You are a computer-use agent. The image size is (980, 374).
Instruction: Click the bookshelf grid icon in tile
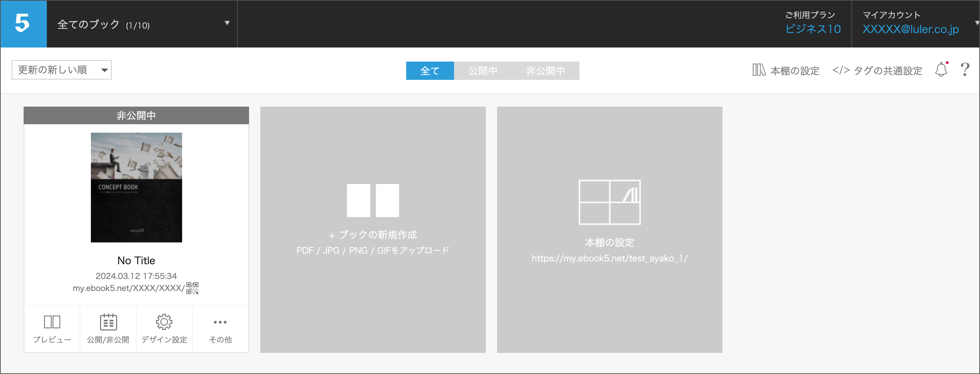tap(609, 202)
